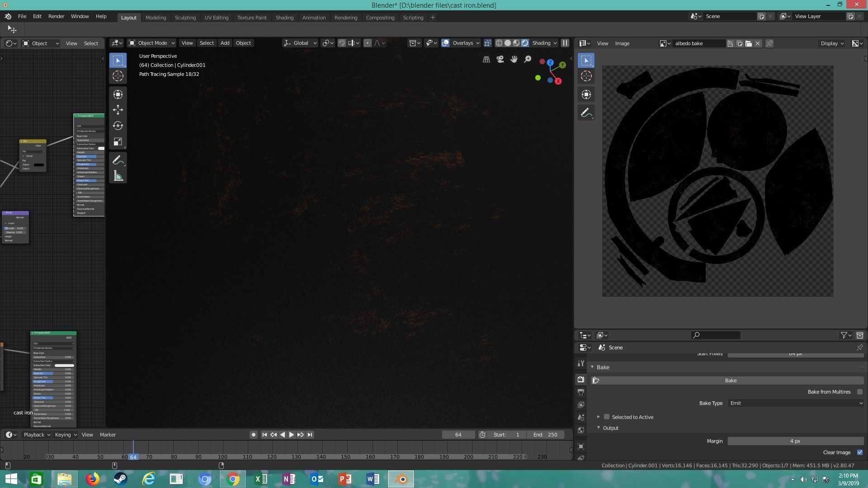Enable wireframe shading mode
Viewport: 868px width, 488px height.
(499, 43)
